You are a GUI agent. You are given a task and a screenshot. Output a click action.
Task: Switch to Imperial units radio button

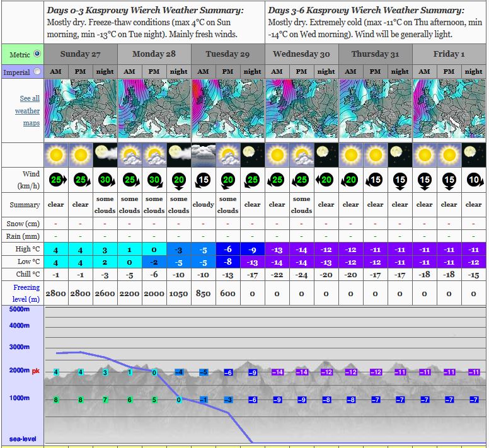[37, 72]
